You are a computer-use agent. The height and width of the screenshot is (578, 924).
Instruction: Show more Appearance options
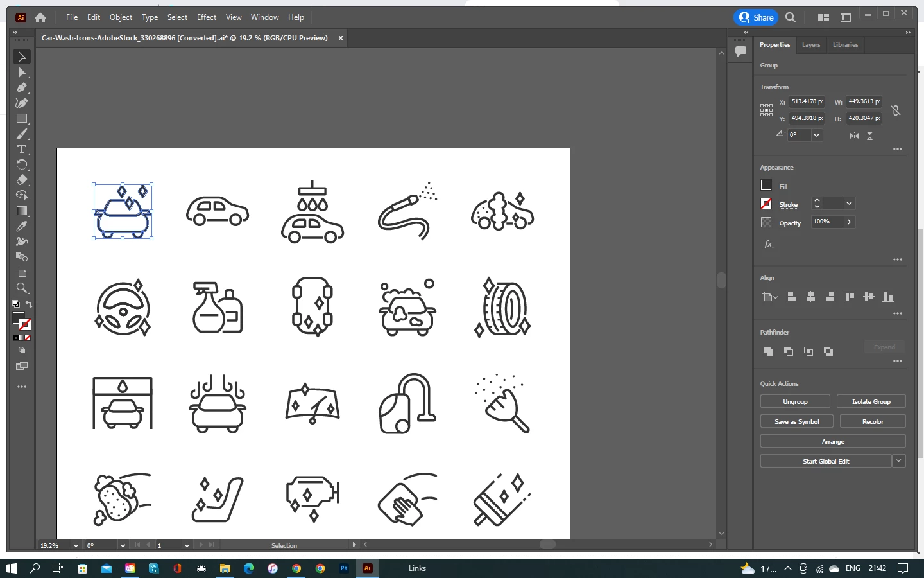point(898,259)
